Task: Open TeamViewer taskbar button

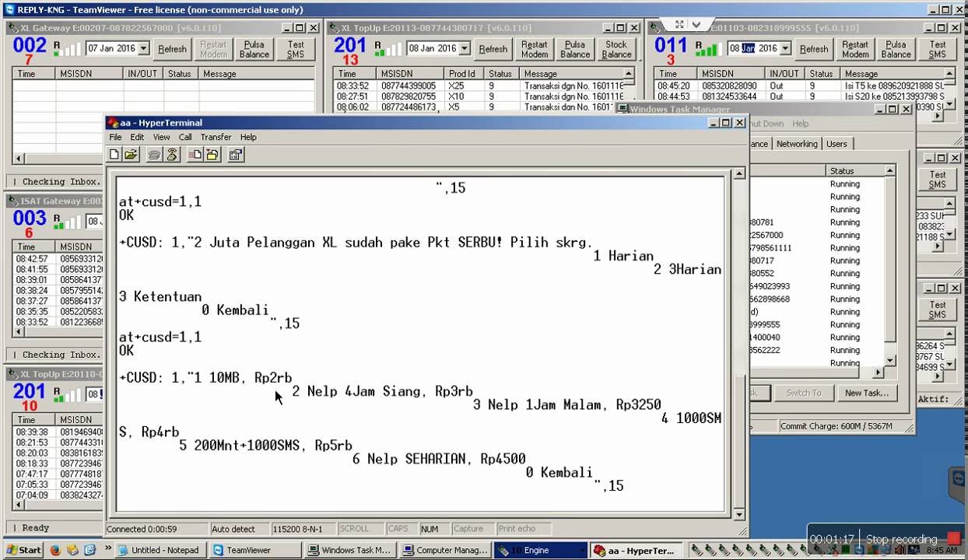Action: click(x=255, y=550)
